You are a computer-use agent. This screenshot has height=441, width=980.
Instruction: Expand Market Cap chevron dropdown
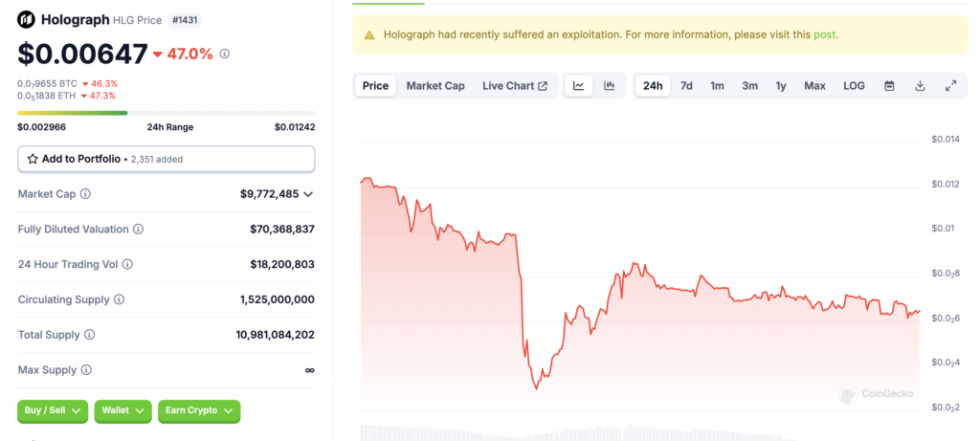308,194
